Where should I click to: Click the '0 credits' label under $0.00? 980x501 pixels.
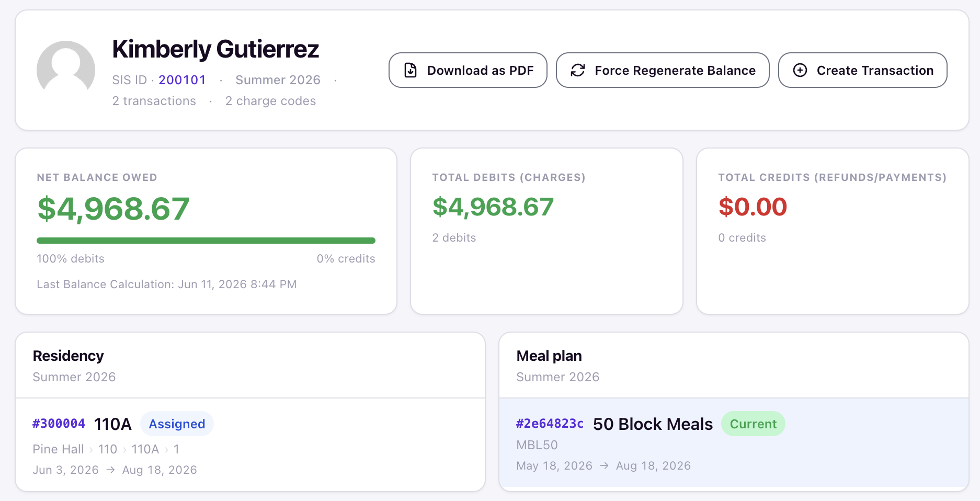(x=742, y=238)
